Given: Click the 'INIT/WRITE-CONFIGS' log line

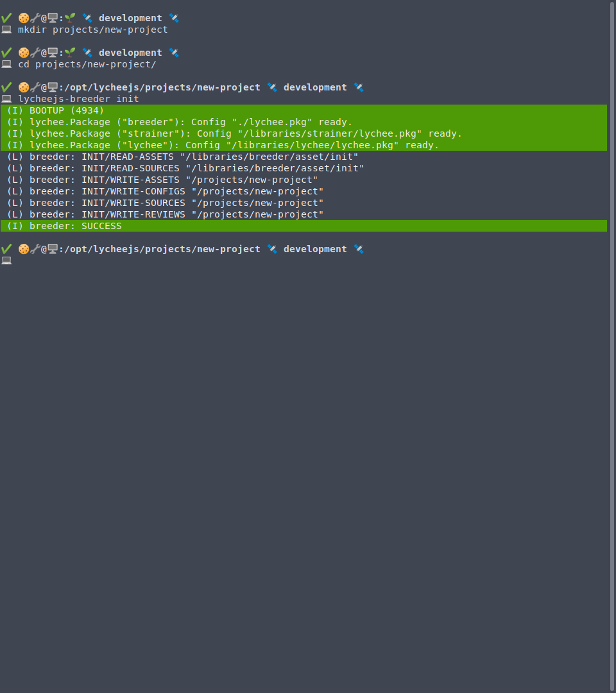Looking at the screenshot, I should click(165, 191).
